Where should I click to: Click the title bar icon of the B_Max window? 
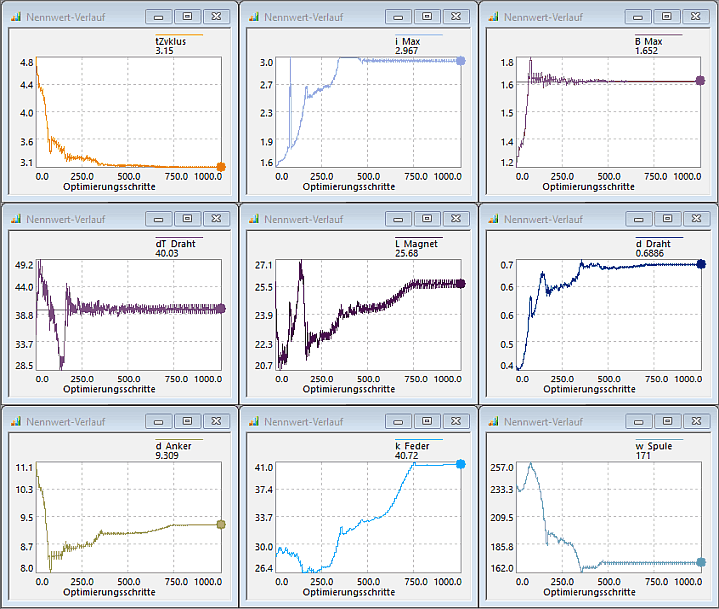coord(492,17)
